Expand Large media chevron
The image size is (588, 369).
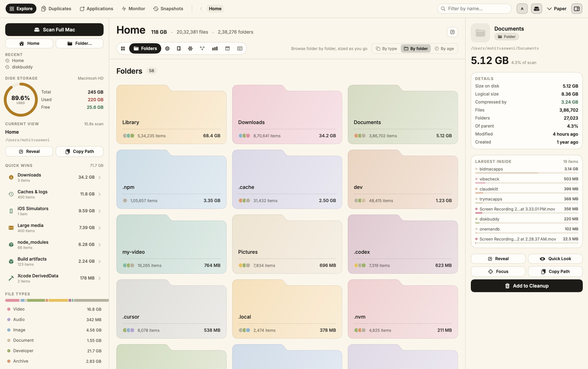tap(100, 228)
